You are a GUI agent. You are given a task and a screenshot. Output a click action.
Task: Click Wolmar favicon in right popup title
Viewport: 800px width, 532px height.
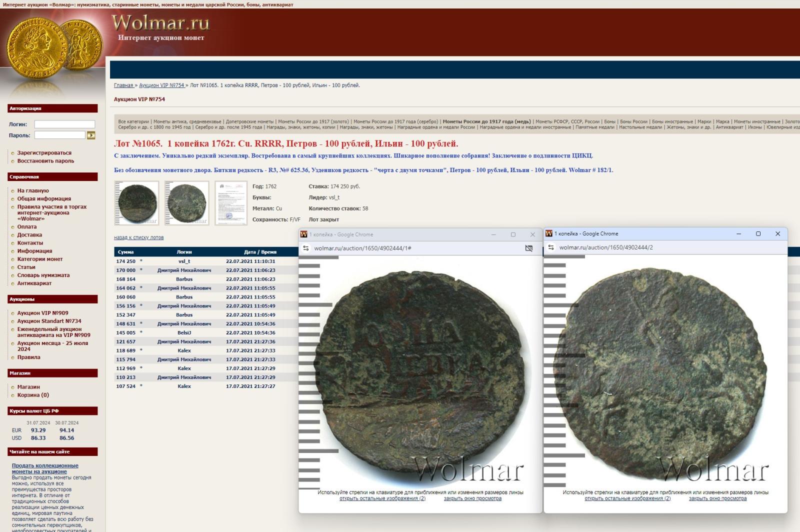(x=549, y=233)
